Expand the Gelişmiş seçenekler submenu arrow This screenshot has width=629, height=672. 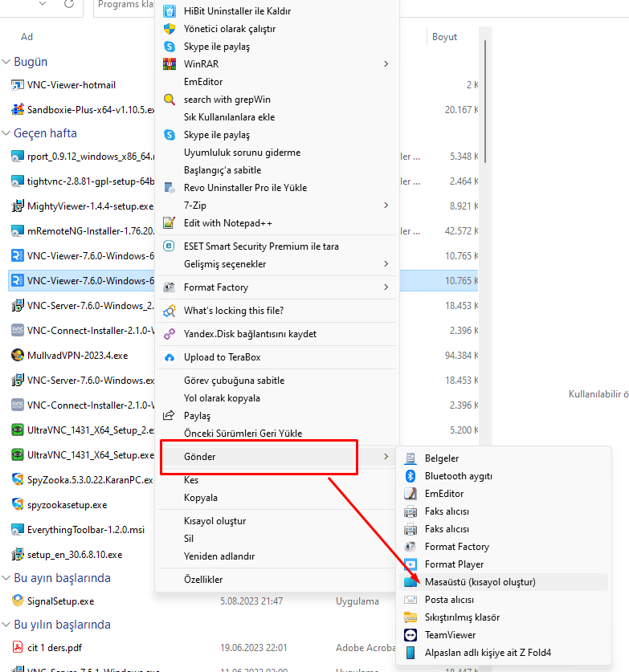[386, 264]
